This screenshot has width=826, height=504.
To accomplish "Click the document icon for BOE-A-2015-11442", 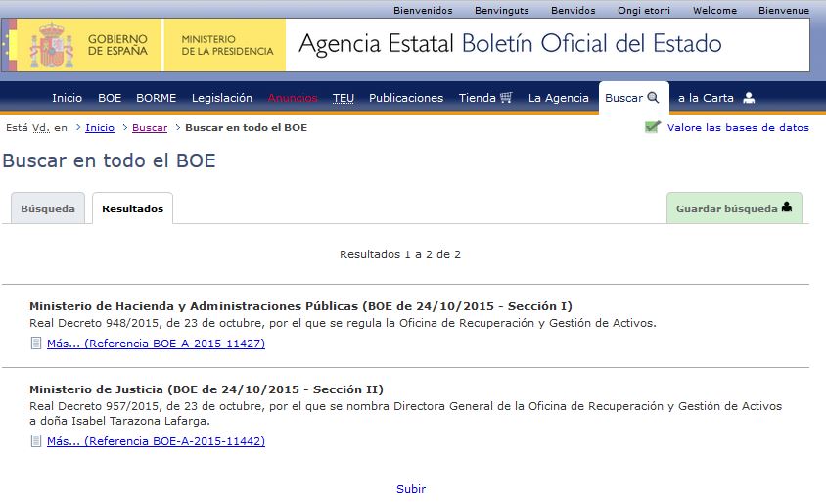I will pos(36,441).
